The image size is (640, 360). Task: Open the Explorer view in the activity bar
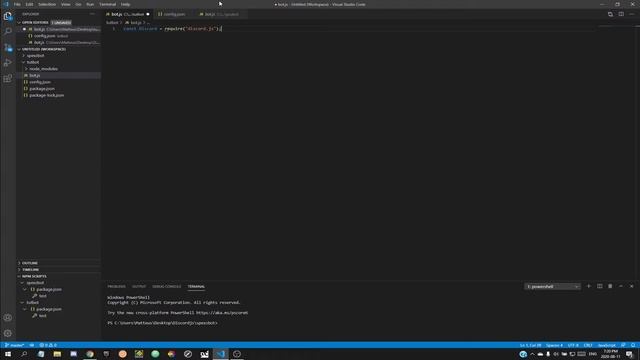pos(8,16)
